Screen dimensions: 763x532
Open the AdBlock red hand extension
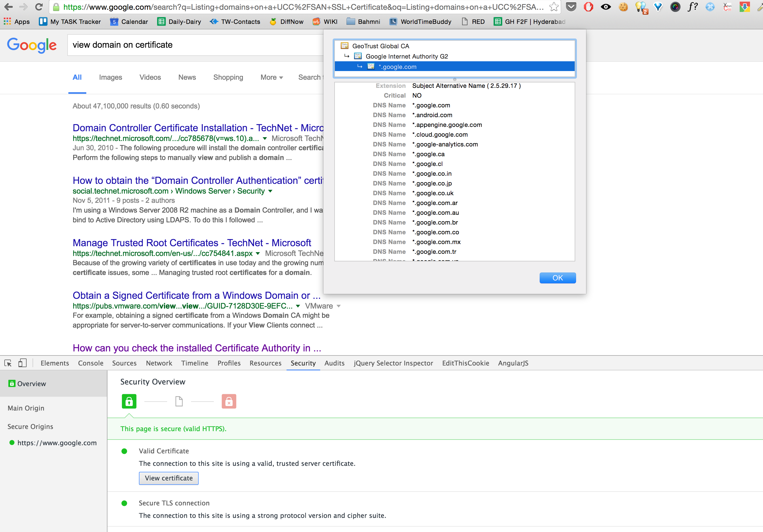589,7
